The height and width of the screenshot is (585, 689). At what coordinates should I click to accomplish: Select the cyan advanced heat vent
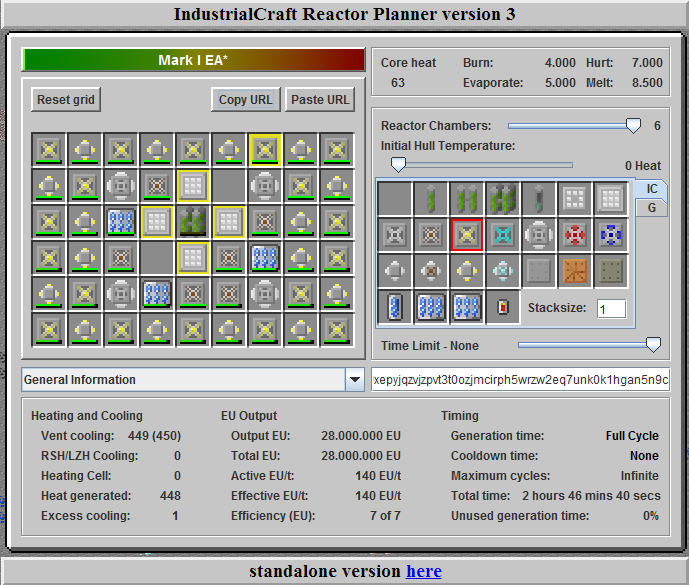(x=504, y=235)
